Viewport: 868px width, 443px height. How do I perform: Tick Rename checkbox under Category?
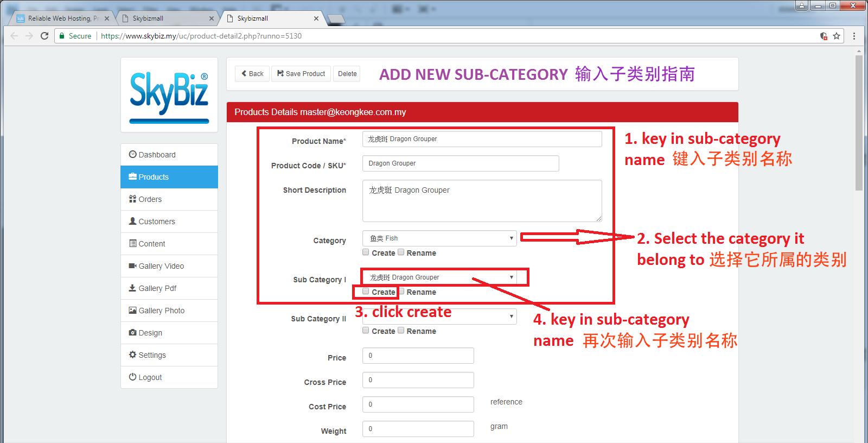pos(401,252)
